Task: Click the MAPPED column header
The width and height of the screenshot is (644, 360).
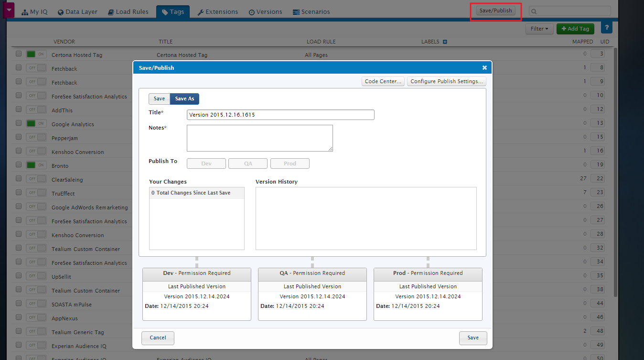Action: [x=582, y=42]
